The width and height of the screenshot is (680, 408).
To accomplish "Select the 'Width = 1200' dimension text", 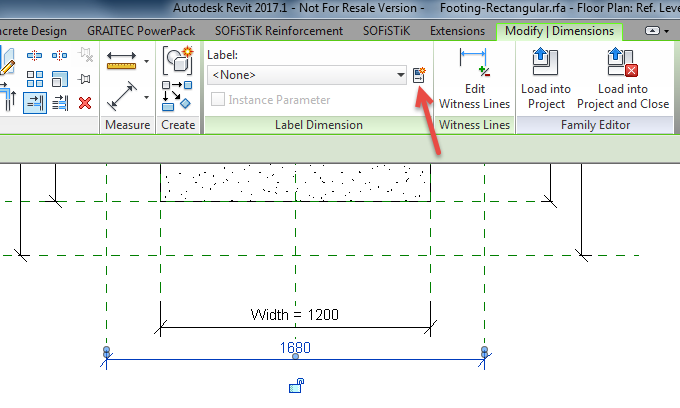I will pos(294,314).
